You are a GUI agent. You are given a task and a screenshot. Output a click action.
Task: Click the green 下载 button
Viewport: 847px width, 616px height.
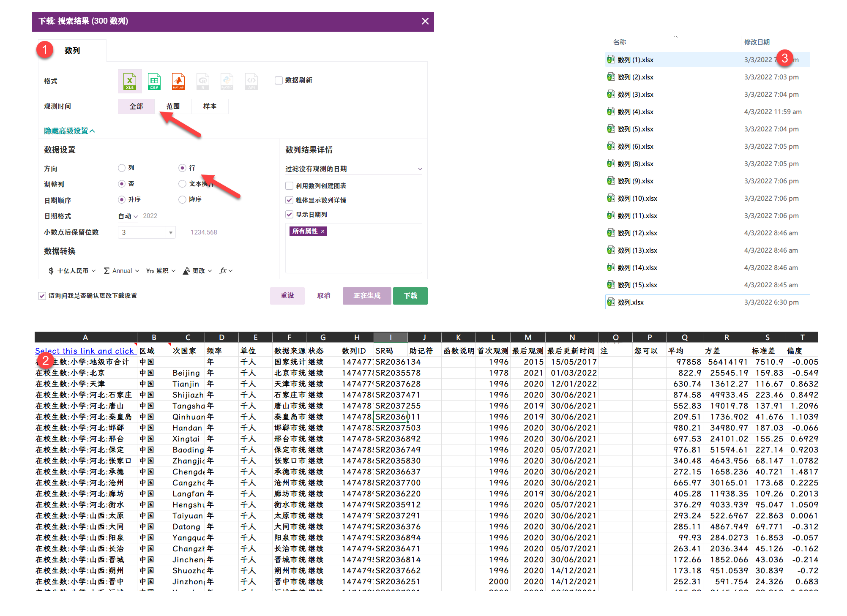click(x=410, y=296)
